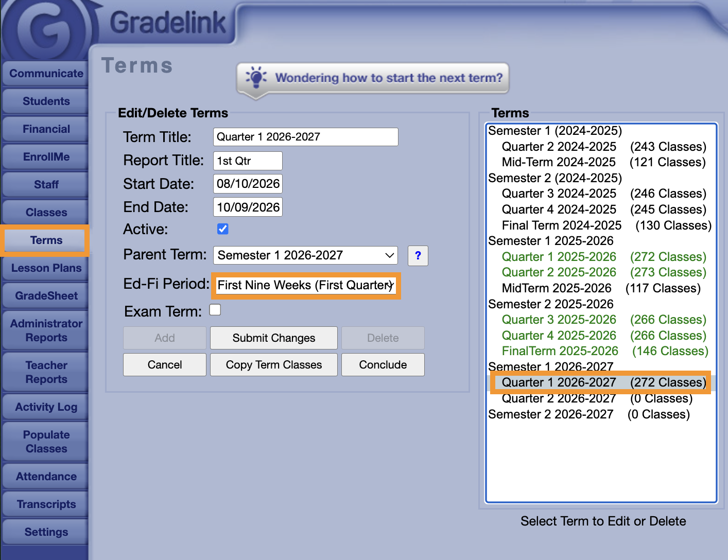Open the Staff section

[x=46, y=185]
